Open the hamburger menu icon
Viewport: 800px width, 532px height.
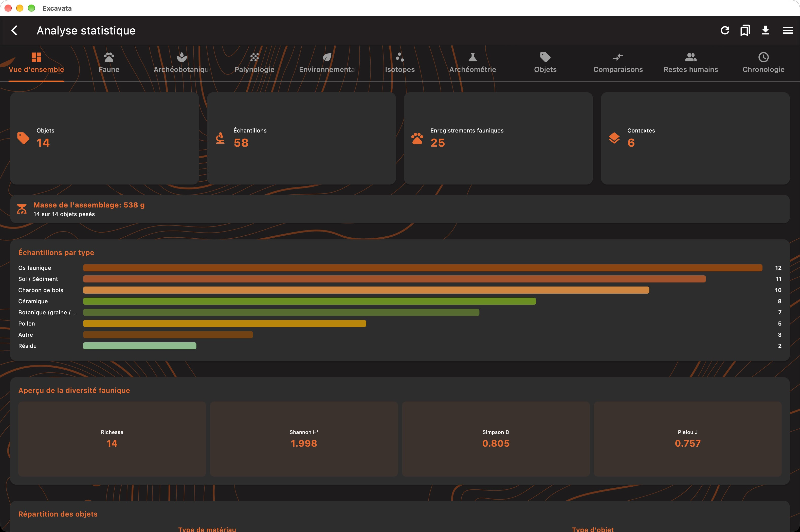tap(788, 31)
